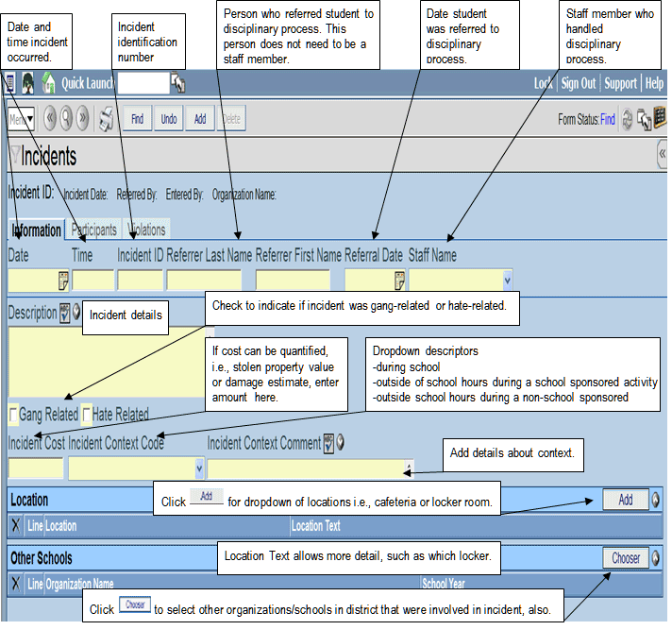
Task: Click the refresh icon beside Form Status
Action: (627, 119)
